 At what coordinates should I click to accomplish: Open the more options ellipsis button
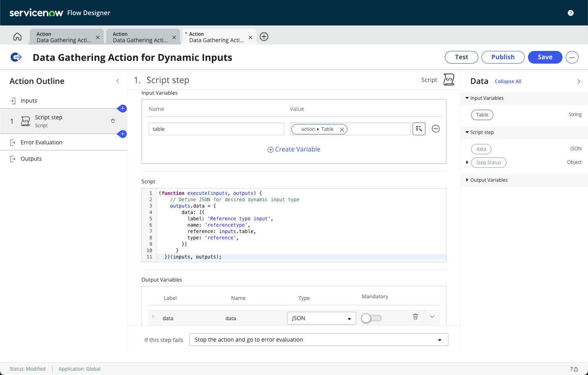[x=572, y=57]
